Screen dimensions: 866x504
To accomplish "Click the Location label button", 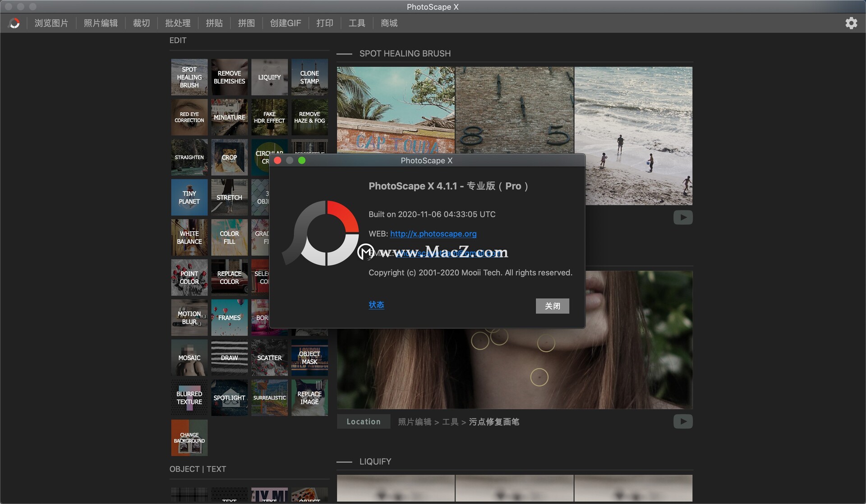I will tap(364, 422).
